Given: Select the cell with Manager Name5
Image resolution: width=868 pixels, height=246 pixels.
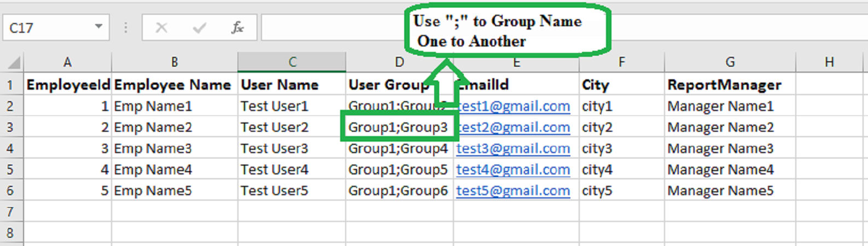Looking at the screenshot, I should point(720,191).
